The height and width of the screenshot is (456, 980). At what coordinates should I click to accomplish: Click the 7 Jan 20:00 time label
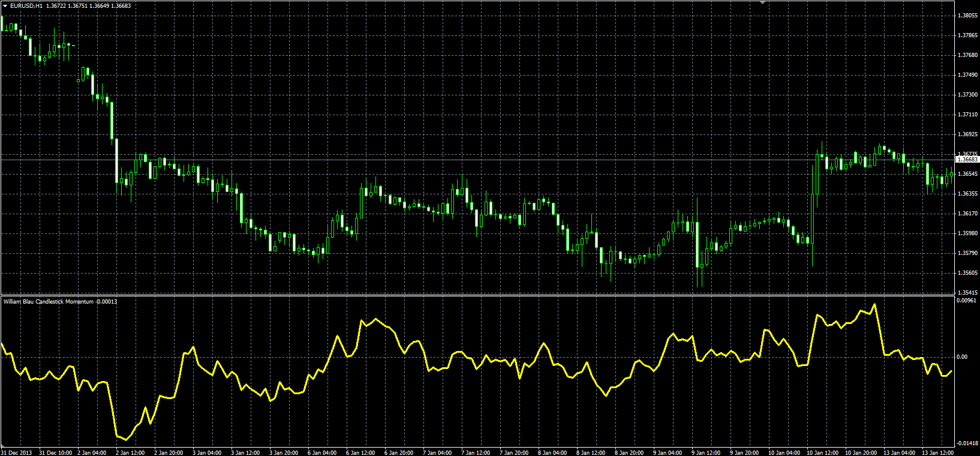[514, 453]
